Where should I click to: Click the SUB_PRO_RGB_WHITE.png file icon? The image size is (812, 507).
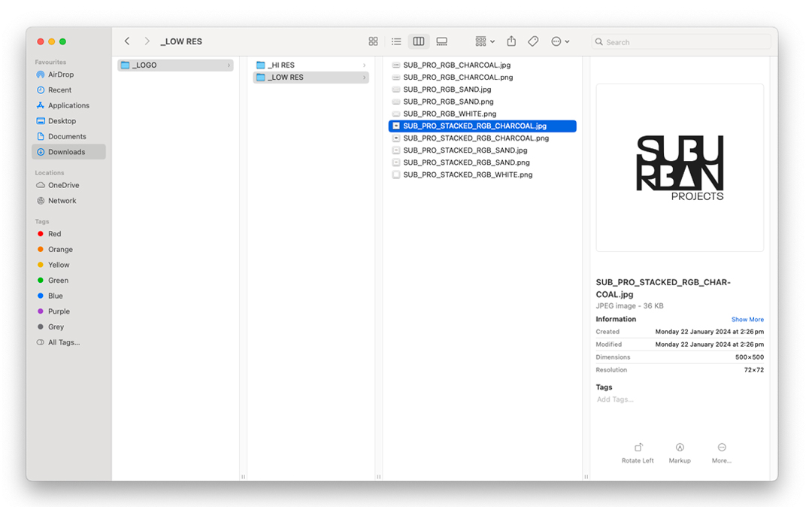396,114
